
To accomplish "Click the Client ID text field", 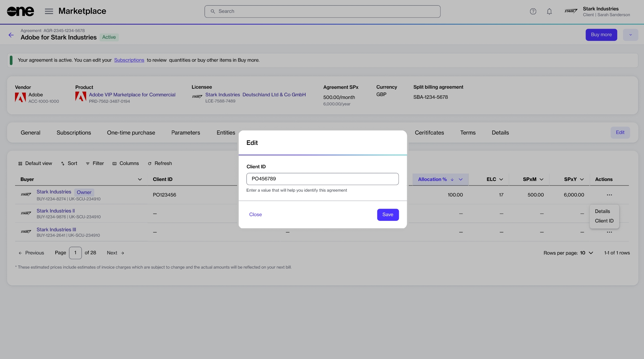I will click(322, 179).
